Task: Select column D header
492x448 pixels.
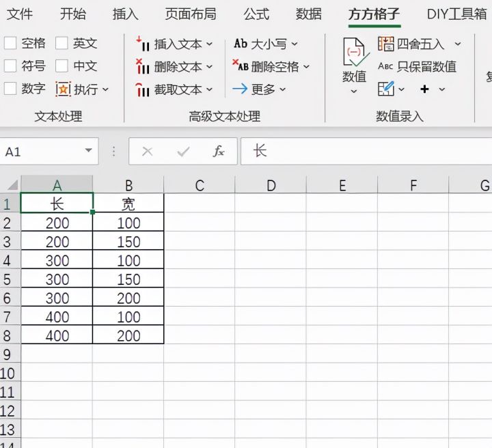Action: (x=271, y=185)
